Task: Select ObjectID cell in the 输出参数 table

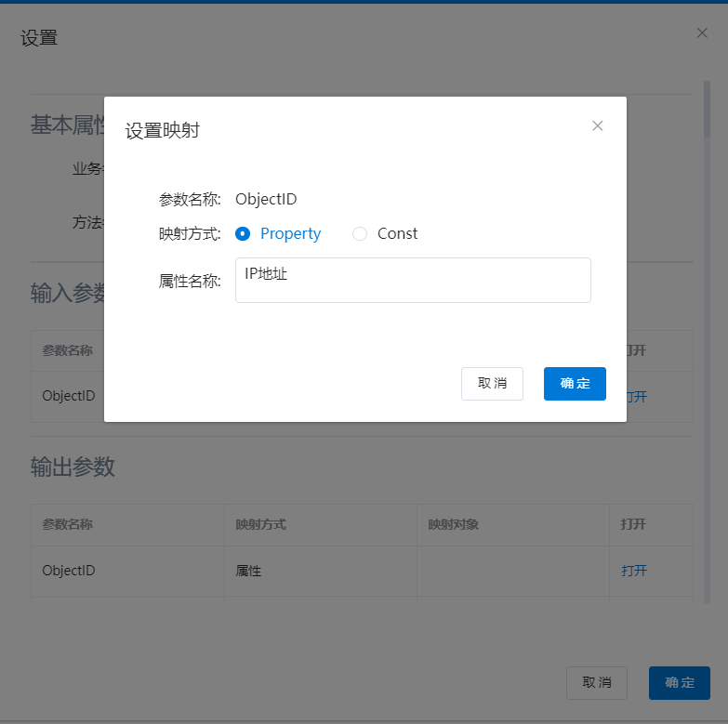Action: pyautogui.click(x=69, y=571)
